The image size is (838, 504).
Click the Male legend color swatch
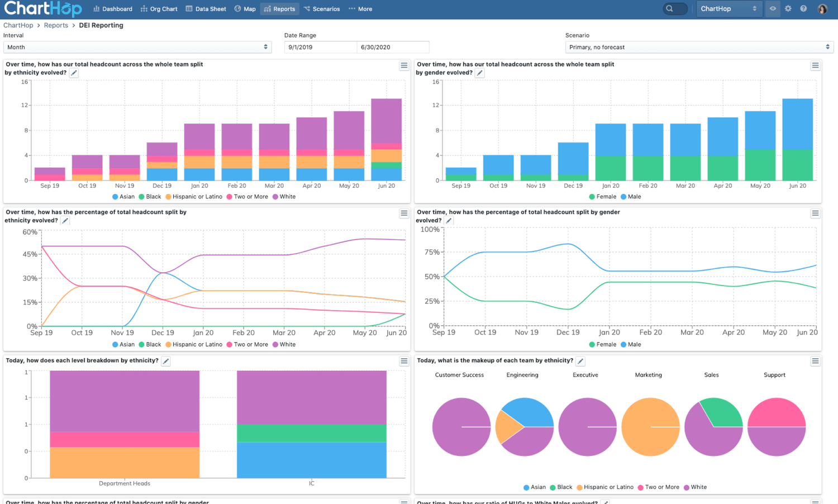(x=624, y=196)
